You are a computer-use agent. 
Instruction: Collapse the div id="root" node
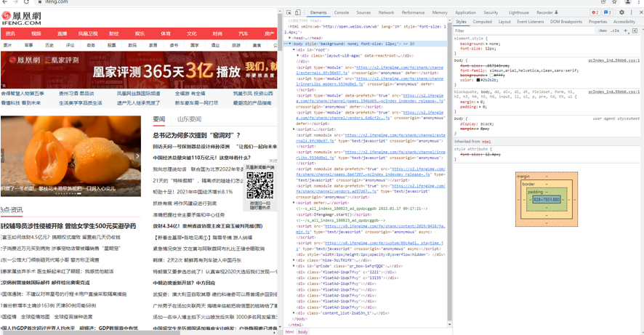click(x=294, y=49)
